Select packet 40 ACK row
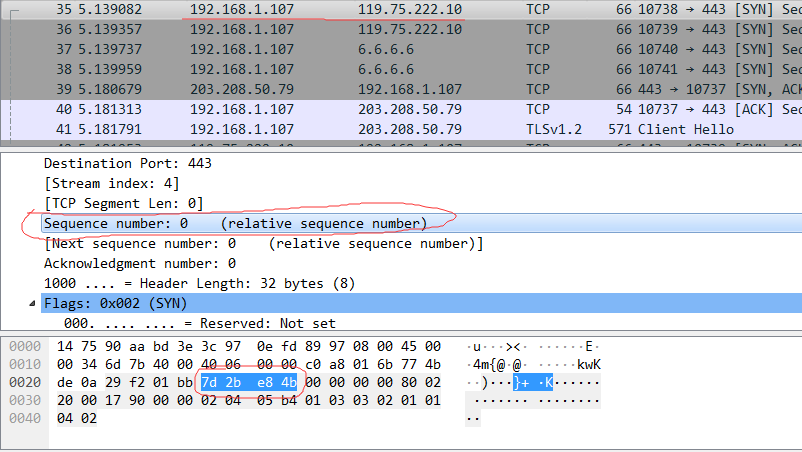The height and width of the screenshot is (452, 802). pyautogui.click(x=401, y=109)
